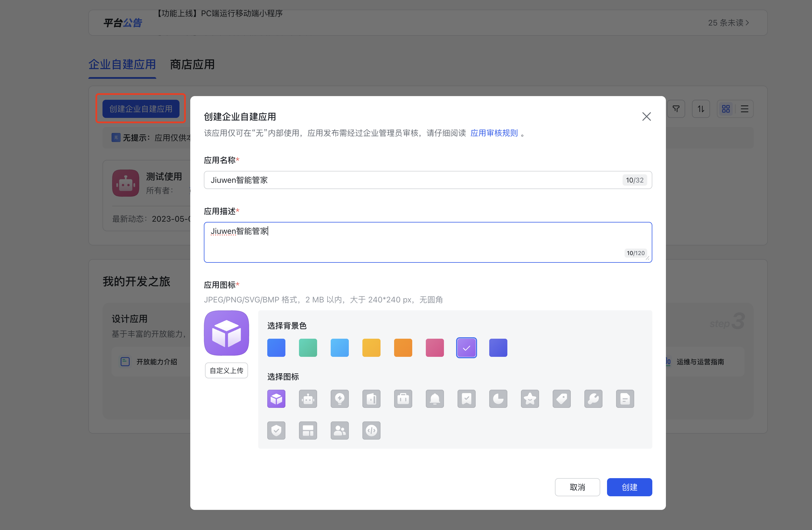Select the briefcase app icon

(x=403, y=398)
